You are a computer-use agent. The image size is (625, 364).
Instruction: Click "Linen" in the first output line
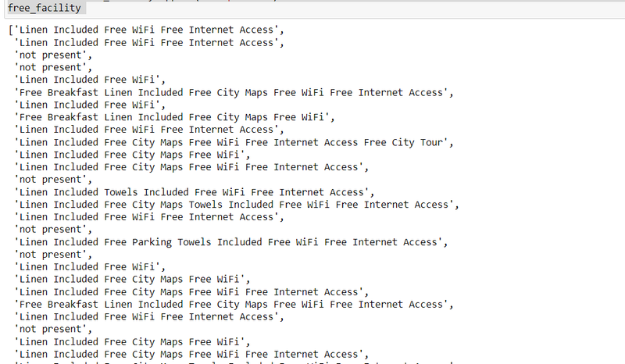click(x=34, y=30)
